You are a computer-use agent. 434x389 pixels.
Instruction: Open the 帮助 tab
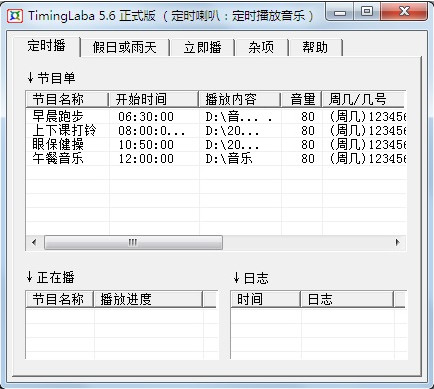[x=315, y=47]
